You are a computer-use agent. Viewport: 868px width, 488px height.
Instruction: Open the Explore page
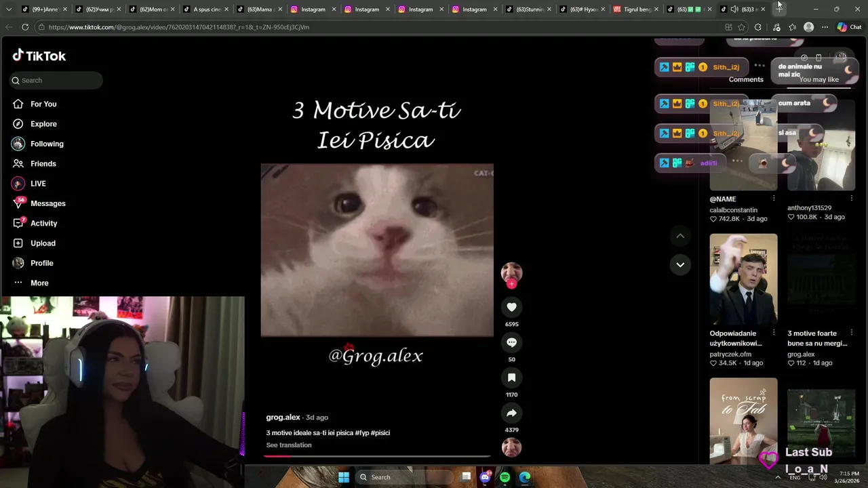click(43, 124)
